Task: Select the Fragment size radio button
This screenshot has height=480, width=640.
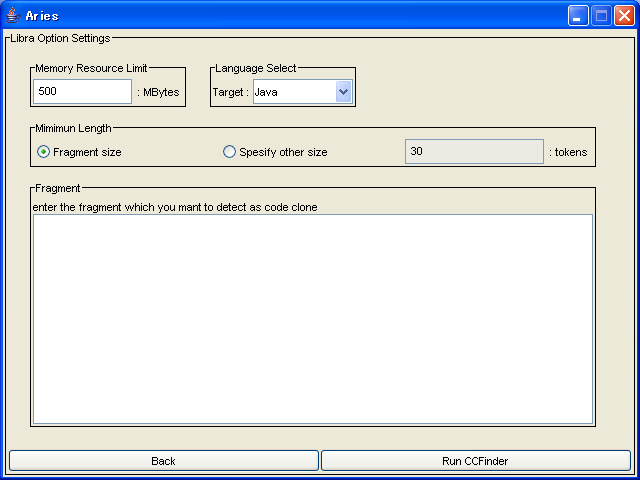Action: [x=44, y=152]
